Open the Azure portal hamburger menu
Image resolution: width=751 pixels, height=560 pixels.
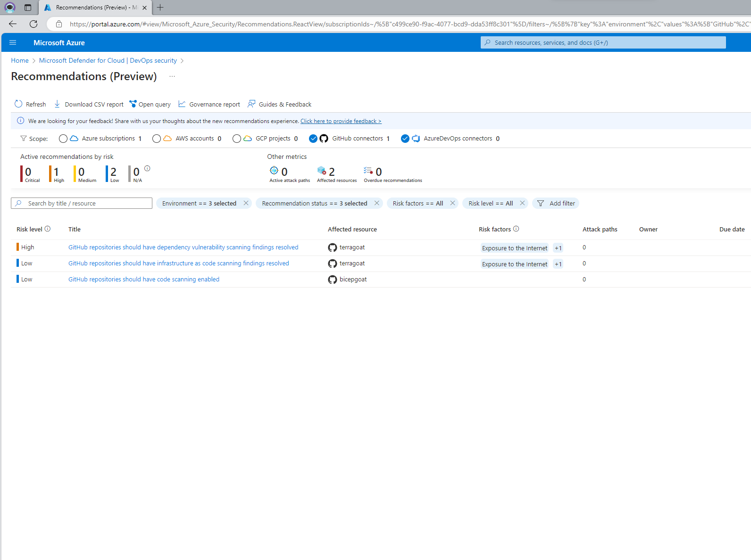coord(13,42)
